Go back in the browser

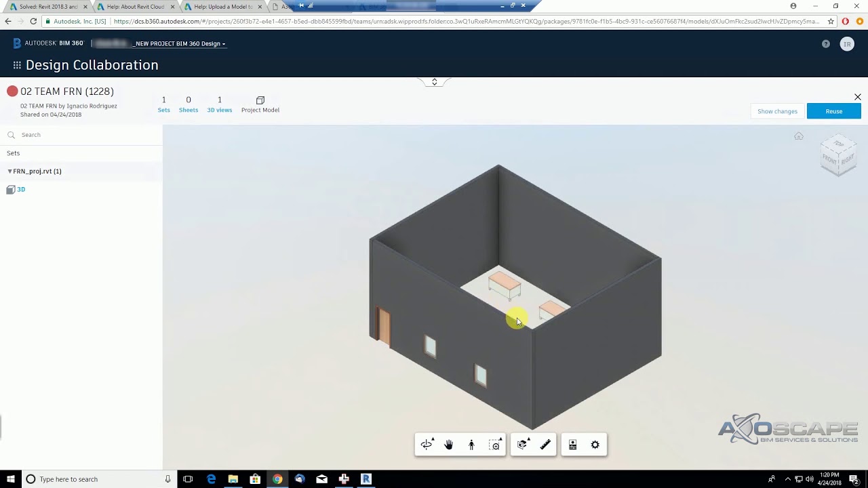coord(8,22)
